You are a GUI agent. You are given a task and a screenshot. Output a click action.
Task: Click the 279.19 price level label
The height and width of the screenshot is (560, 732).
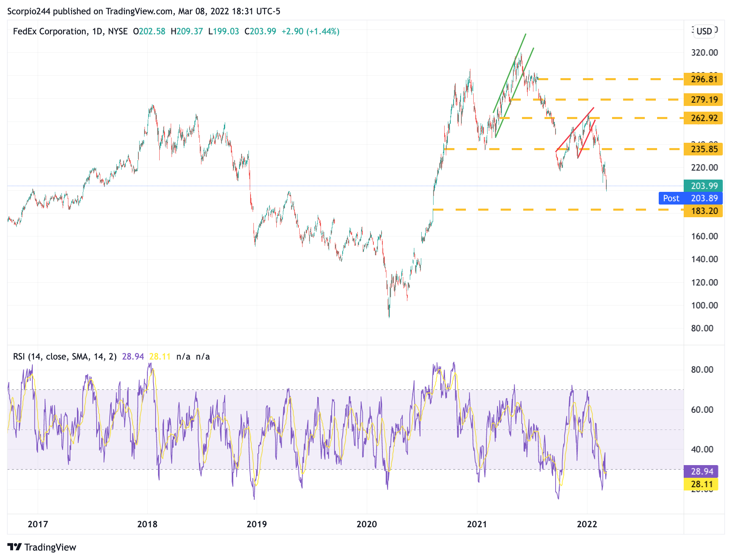(703, 99)
